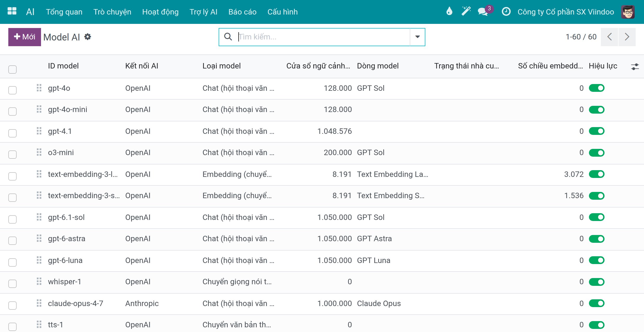
Task: Open Trò chuyện chat page
Action: point(112,12)
